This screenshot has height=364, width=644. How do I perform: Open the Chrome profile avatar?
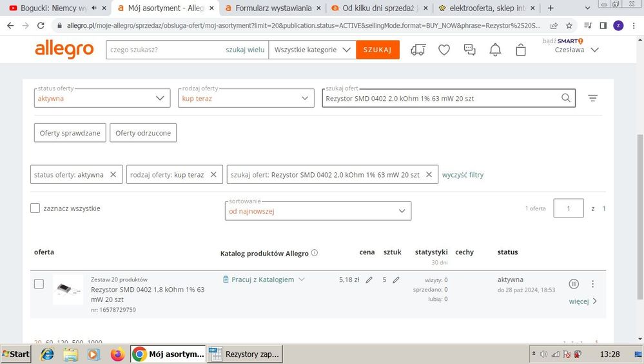point(618,26)
